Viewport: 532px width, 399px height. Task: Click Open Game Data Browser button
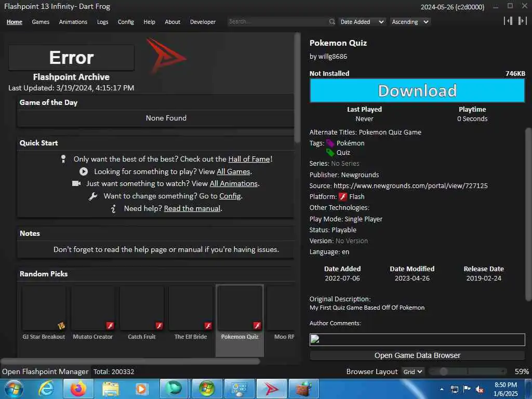pos(417,355)
